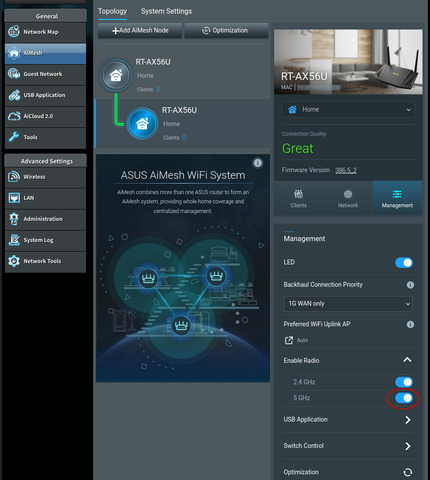Open the Home location dropdown
Screen dimensions: 430x480
(x=348, y=110)
